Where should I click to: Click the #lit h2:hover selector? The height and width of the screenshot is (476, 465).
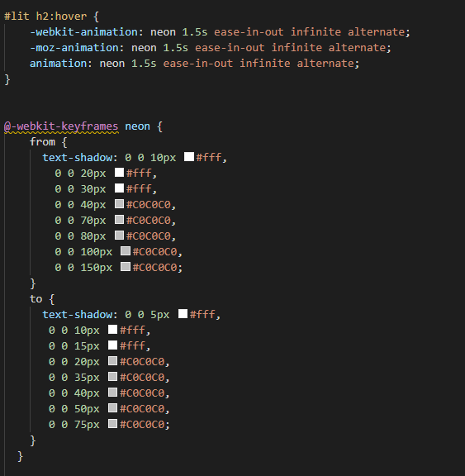click(x=45, y=16)
